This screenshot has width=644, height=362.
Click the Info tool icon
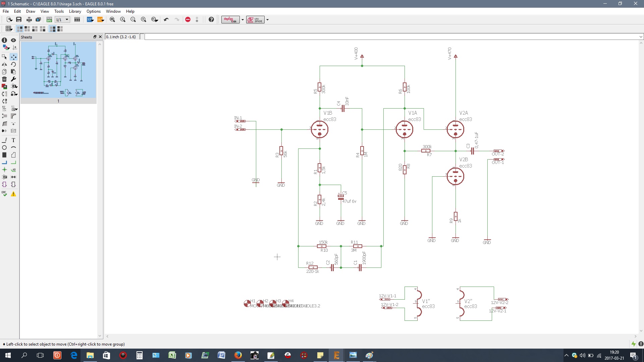[x=4, y=40]
